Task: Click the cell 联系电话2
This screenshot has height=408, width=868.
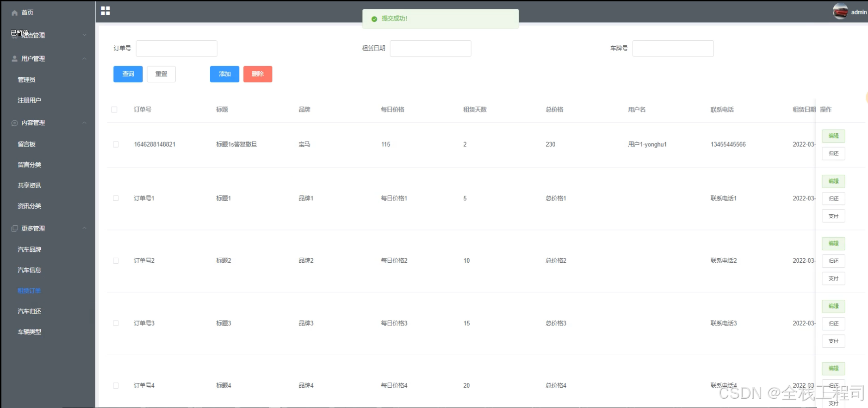Action: 724,260
